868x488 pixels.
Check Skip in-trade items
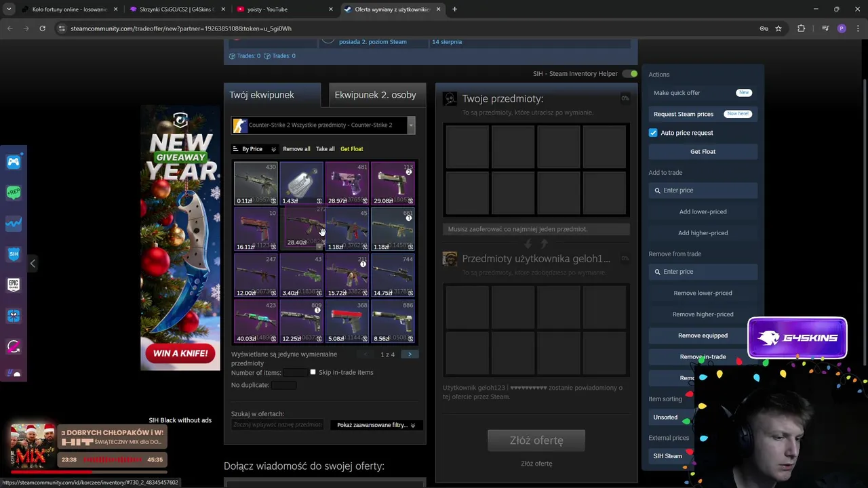tap(313, 372)
